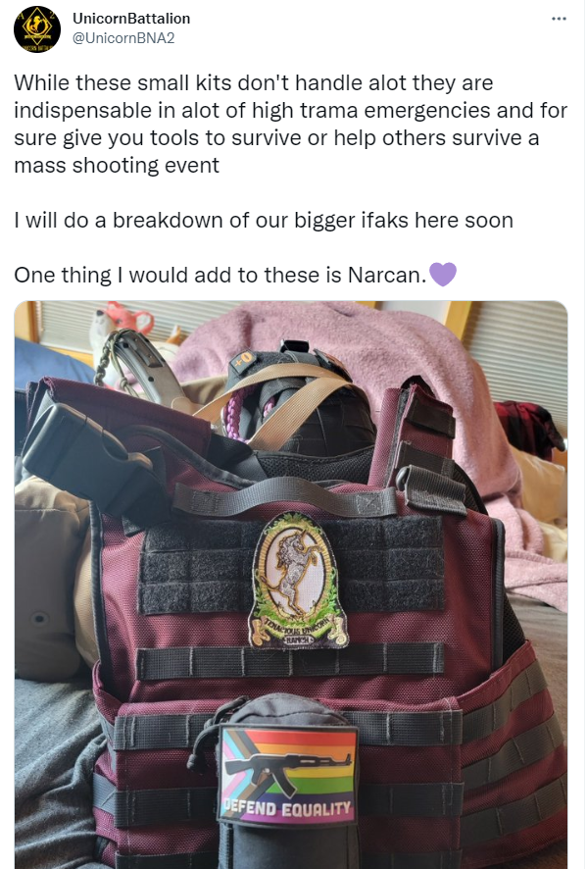The width and height of the screenshot is (588, 869).
Task: Click the UnicornBattalion display name
Action: [x=131, y=19]
